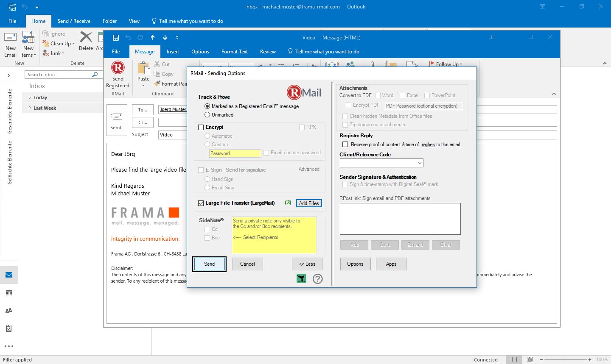Click Paste clipboard icon in message ribbon
This screenshot has height=364, width=611.
coord(144,68)
